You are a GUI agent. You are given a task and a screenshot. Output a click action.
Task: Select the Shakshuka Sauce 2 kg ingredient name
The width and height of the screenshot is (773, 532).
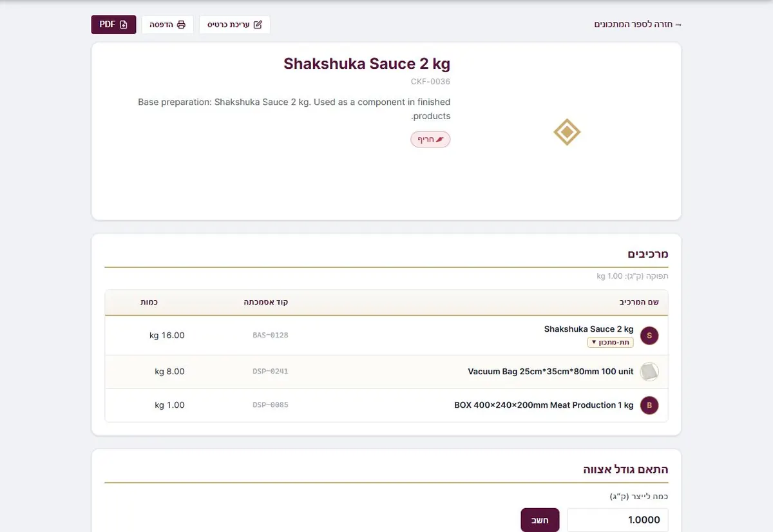click(x=589, y=329)
